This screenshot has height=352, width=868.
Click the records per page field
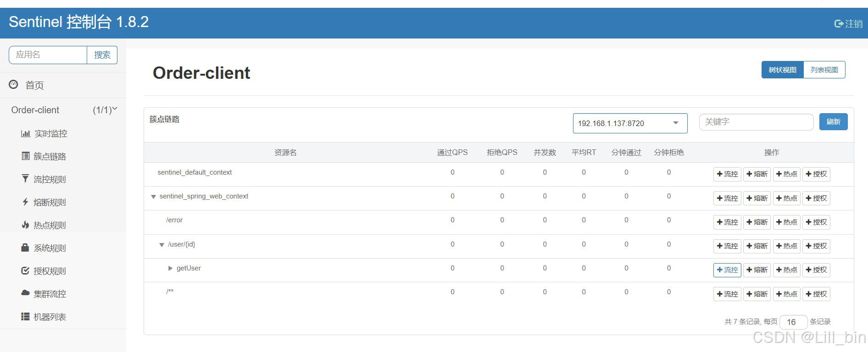pos(793,322)
